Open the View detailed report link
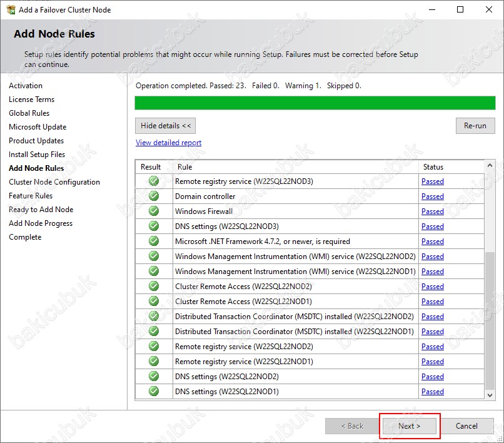Viewport: 504px width, 443px height. (x=168, y=143)
